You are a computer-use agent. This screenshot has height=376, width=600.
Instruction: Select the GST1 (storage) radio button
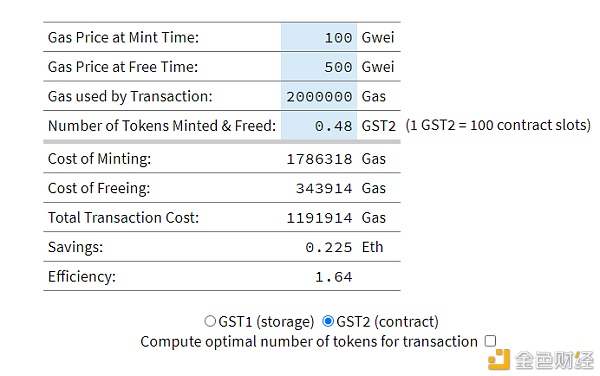(x=210, y=321)
